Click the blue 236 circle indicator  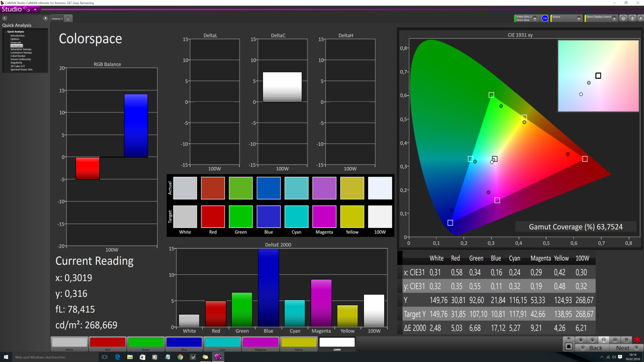pyautogui.click(x=545, y=18)
